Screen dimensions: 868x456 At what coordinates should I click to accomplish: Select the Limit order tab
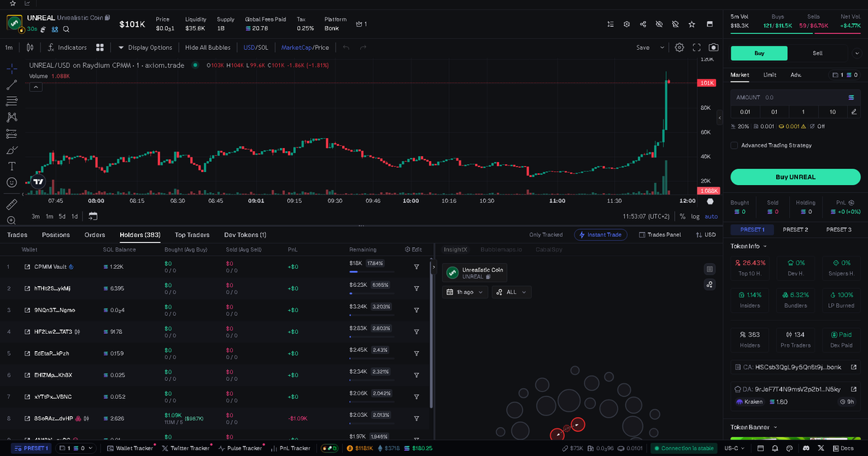770,74
